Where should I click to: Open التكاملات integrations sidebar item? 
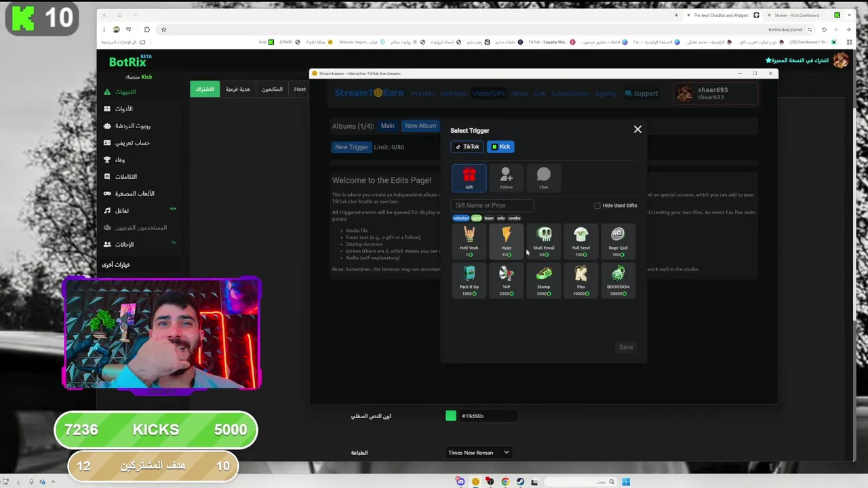pyautogui.click(x=120, y=177)
